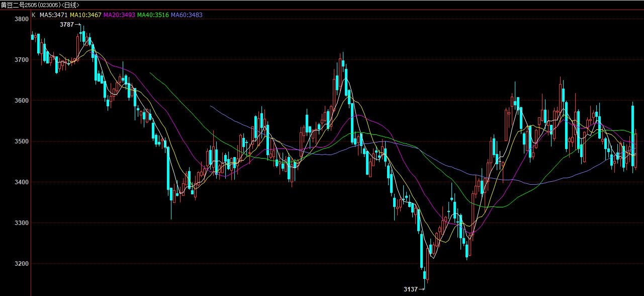Click the 3200 price axis label
Image resolution: width=644 pixels, height=296 pixels.
[x=22, y=264]
